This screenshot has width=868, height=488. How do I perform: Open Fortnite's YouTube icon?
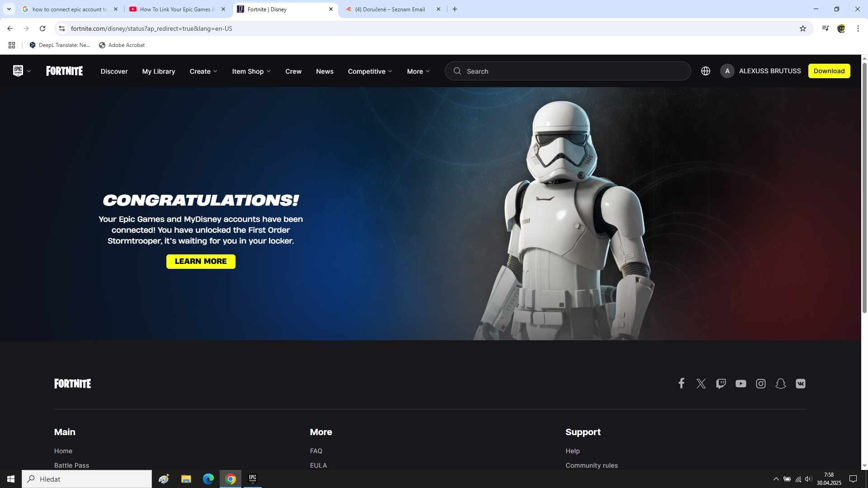(741, 384)
